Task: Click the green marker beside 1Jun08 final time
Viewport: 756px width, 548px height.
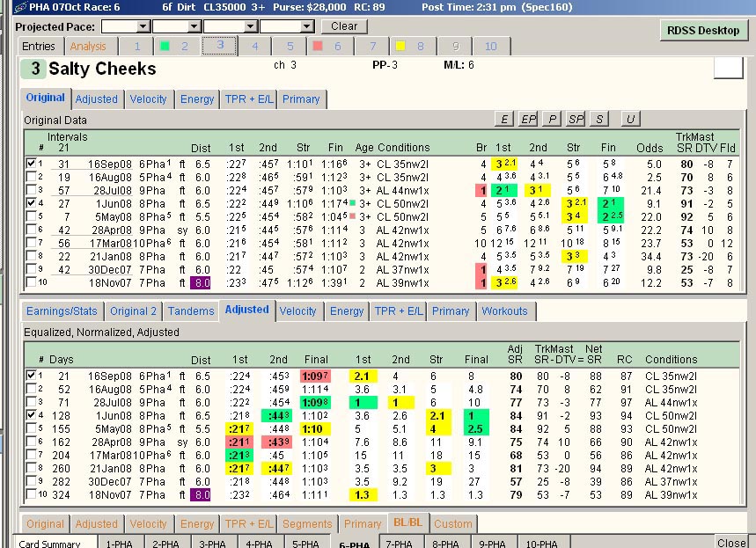Action: pyautogui.click(x=352, y=203)
